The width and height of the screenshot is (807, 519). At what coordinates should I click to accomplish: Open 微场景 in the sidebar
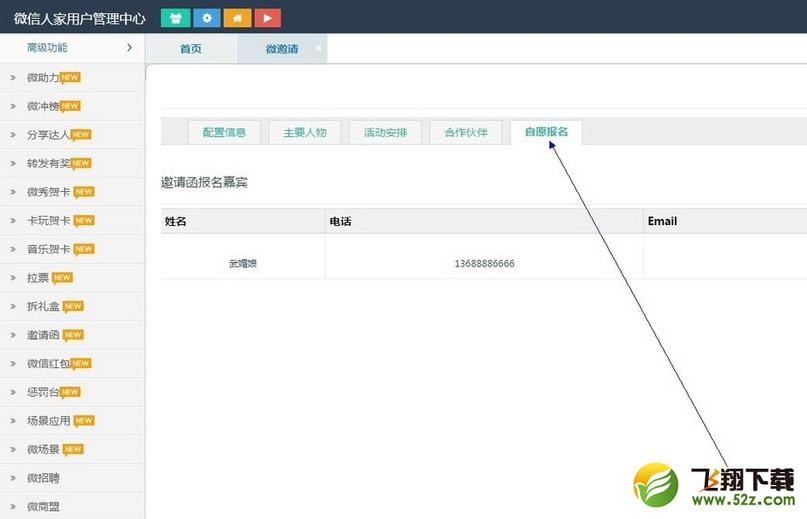coord(72,449)
